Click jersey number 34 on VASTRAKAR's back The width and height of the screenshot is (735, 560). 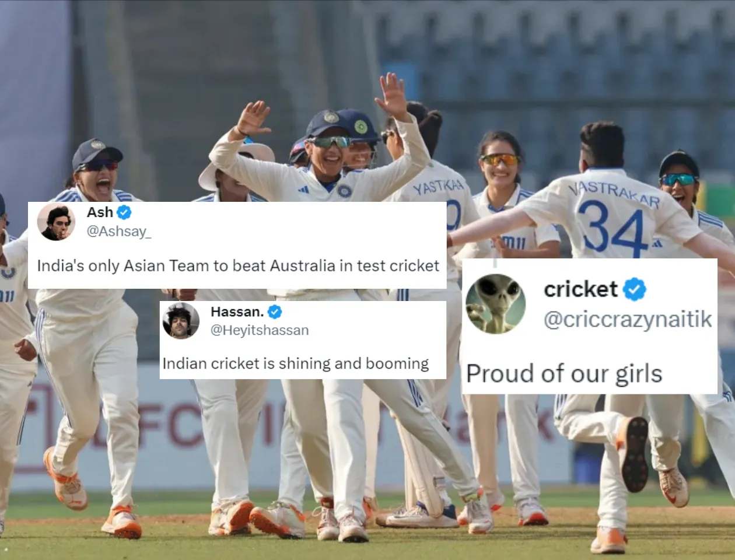click(x=612, y=229)
